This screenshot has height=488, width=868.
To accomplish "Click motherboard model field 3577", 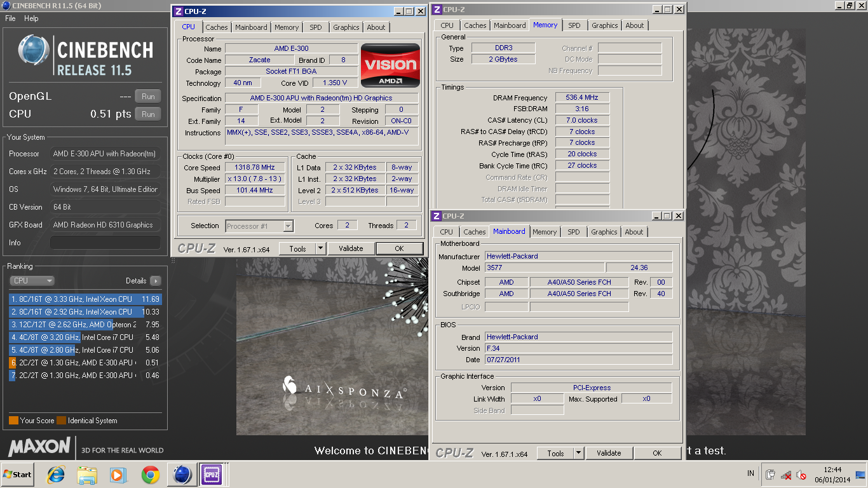I will click(x=545, y=268).
